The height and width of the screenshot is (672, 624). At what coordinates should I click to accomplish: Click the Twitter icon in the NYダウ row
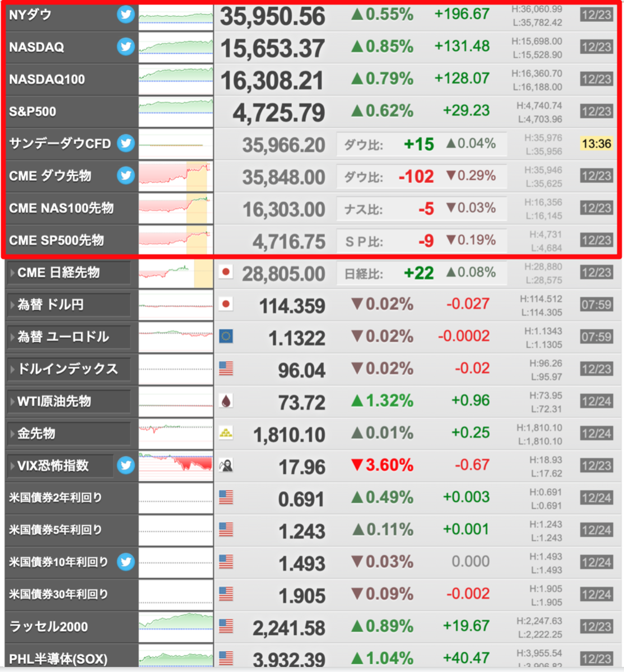(126, 15)
